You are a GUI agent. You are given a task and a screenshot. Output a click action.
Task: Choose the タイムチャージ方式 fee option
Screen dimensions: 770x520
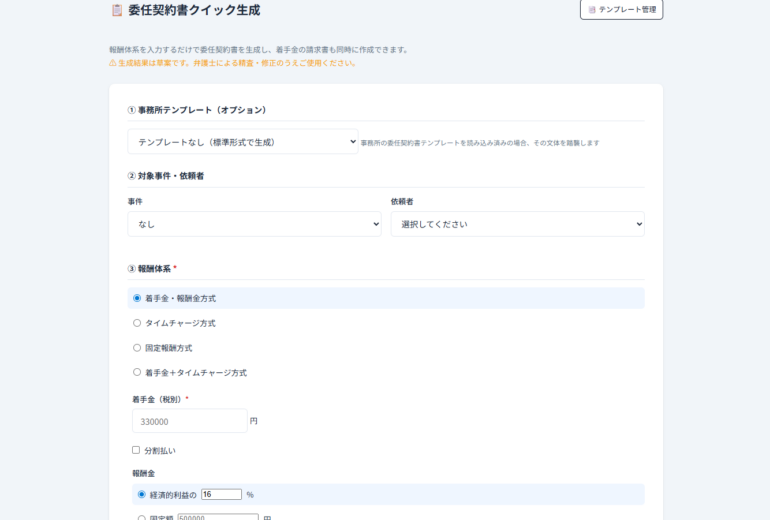tap(137, 323)
